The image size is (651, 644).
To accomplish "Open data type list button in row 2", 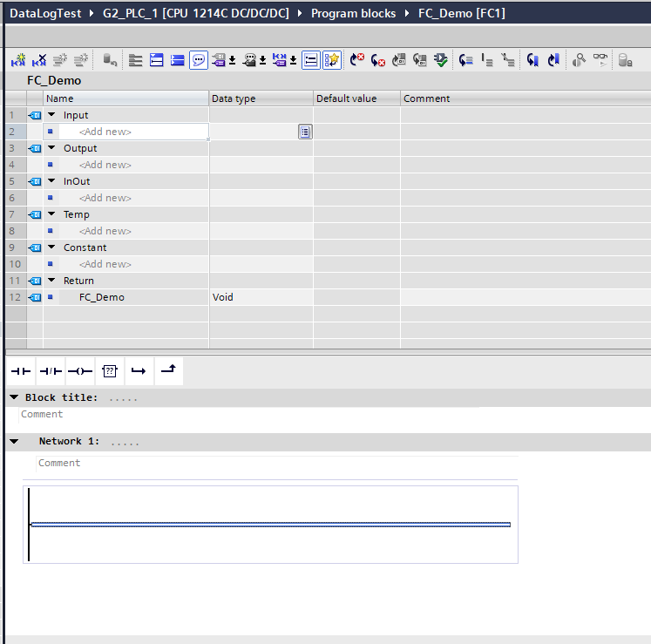I will coord(305,132).
